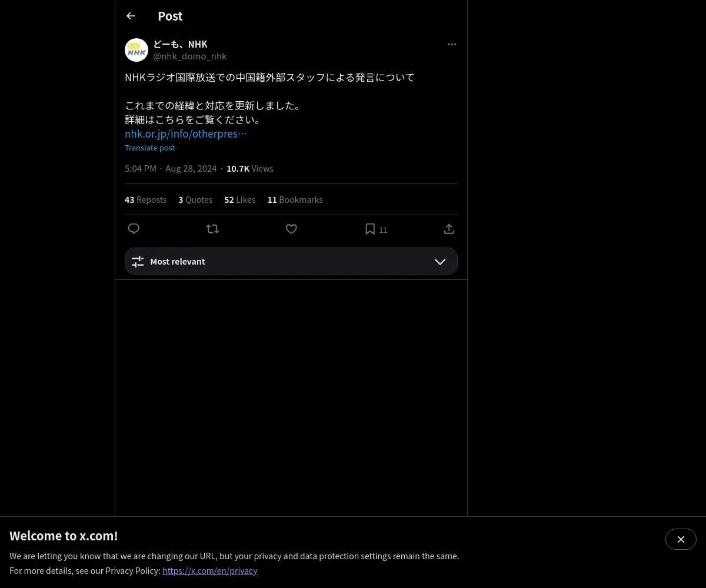Dismiss the Welcome to x.com banner

pyautogui.click(x=681, y=539)
